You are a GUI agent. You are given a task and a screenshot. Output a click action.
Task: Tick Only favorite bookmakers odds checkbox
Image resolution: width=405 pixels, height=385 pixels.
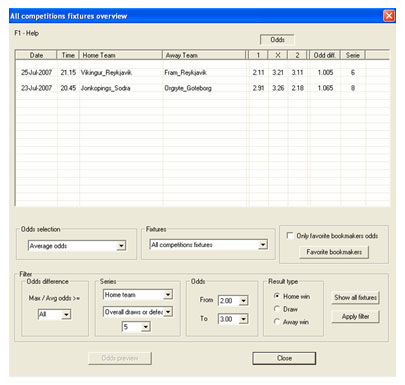coord(290,235)
